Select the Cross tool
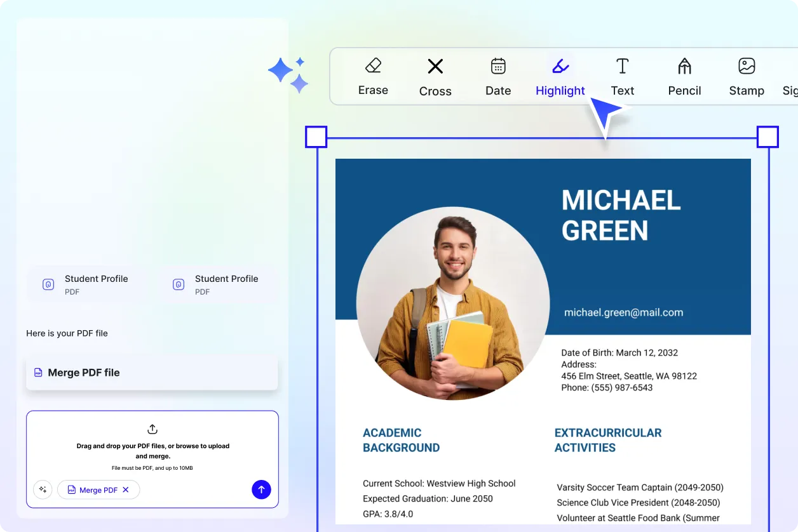 pyautogui.click(x=435, y=76)
